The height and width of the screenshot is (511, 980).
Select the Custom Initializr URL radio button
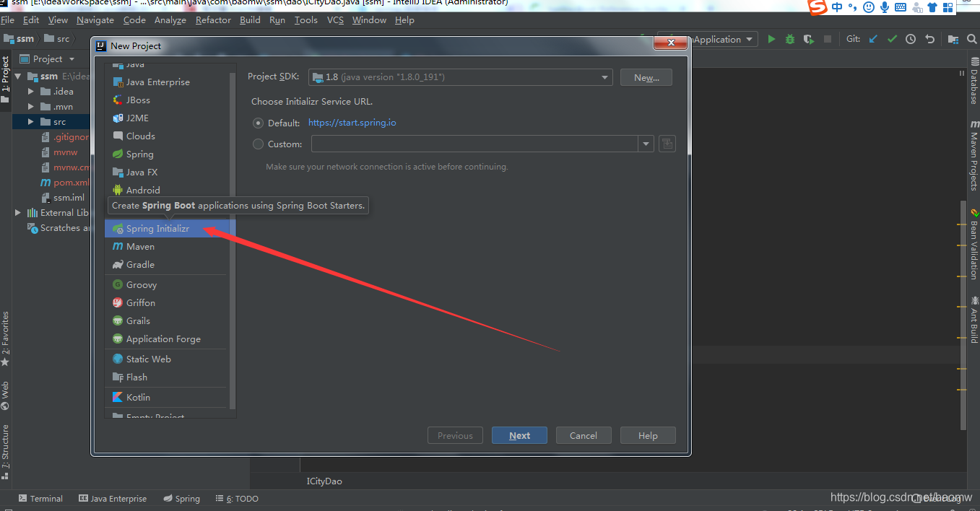coord(258,144)
